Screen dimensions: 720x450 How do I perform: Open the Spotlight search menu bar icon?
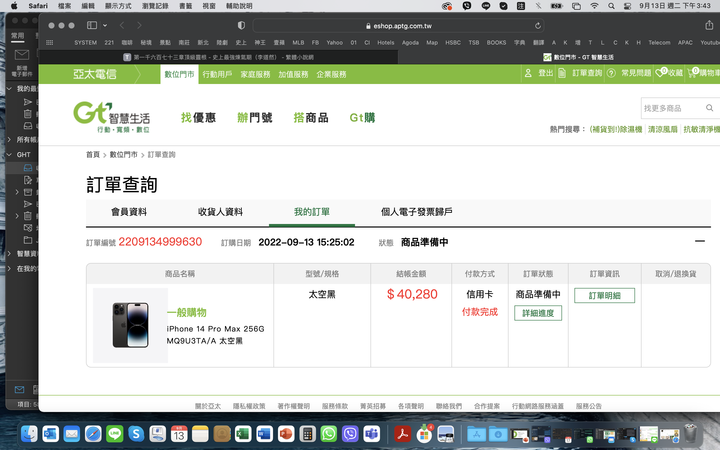[611, 6]
